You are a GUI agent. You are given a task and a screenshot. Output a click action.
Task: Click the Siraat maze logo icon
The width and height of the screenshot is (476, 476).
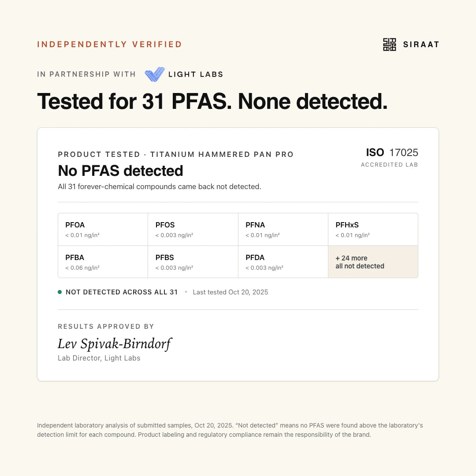(x=390, y=45)
